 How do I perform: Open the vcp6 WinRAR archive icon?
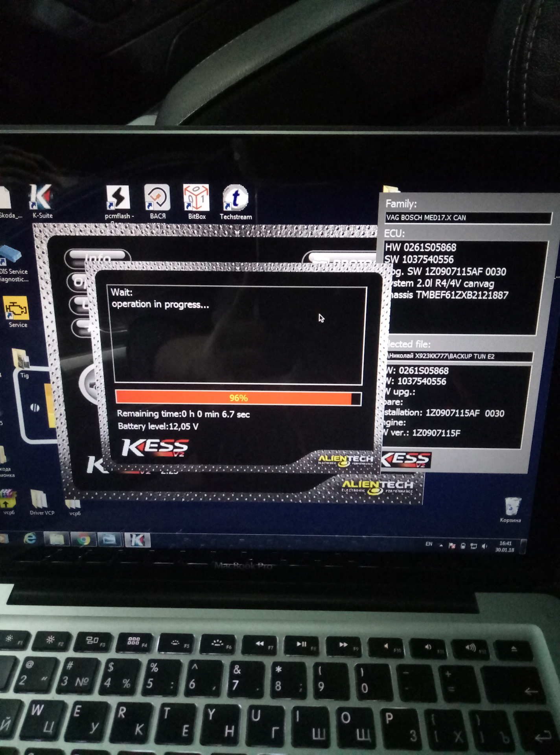click(x=8, y=501)
